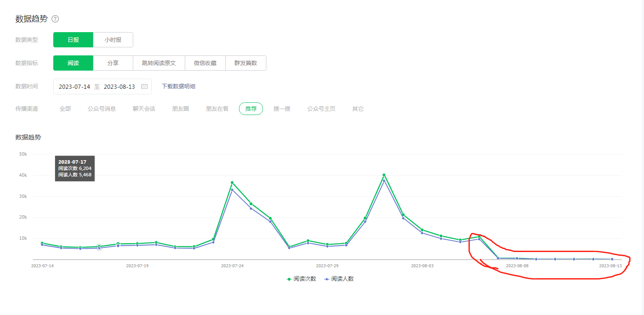Click the 2023-07-24 green peak data point
The image size is (644, 315).
pyautogui.click(x=232, y=183)
